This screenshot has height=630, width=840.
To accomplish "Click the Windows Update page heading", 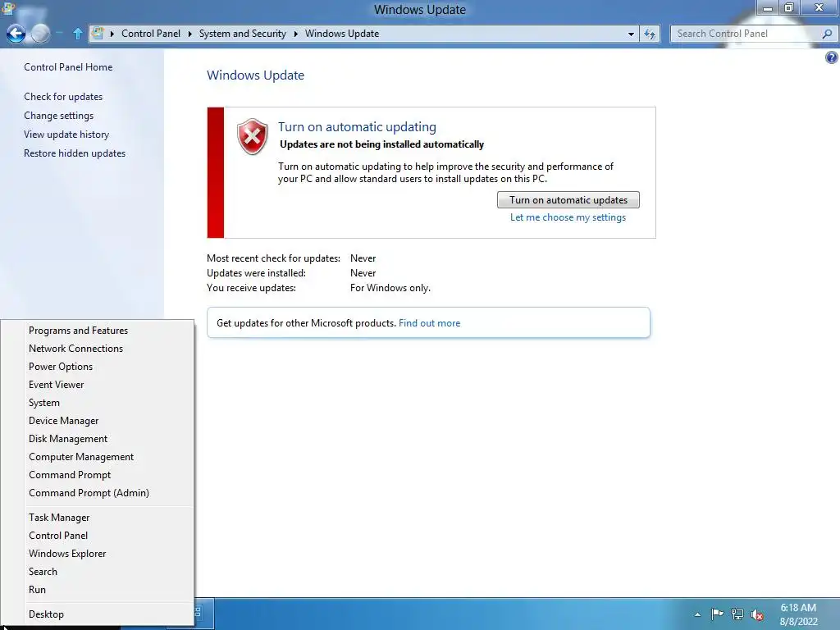I will pyautogui.click(x=256, y=75).
